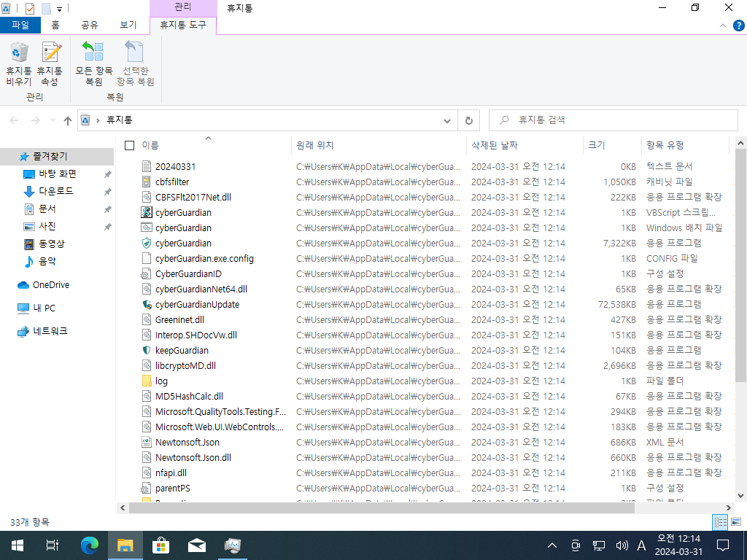The height and width of the screenshot is (560, 747).
Task: Select the log folder icon
Action: pos(147,381)
